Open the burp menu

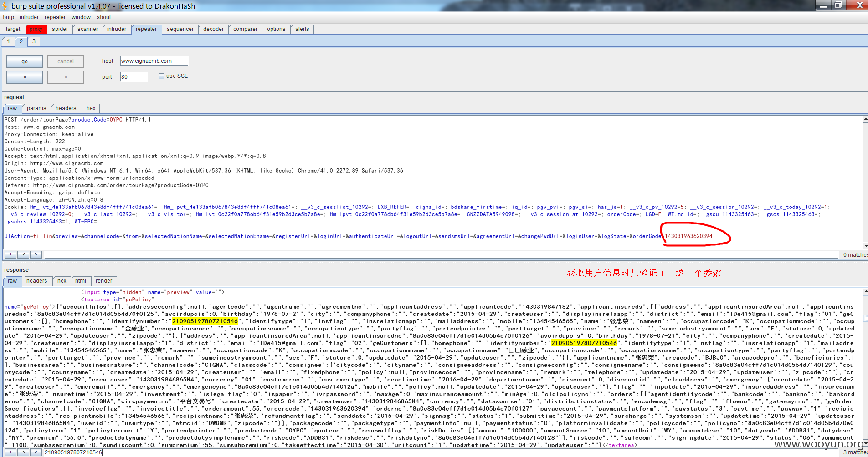point(8,17)
